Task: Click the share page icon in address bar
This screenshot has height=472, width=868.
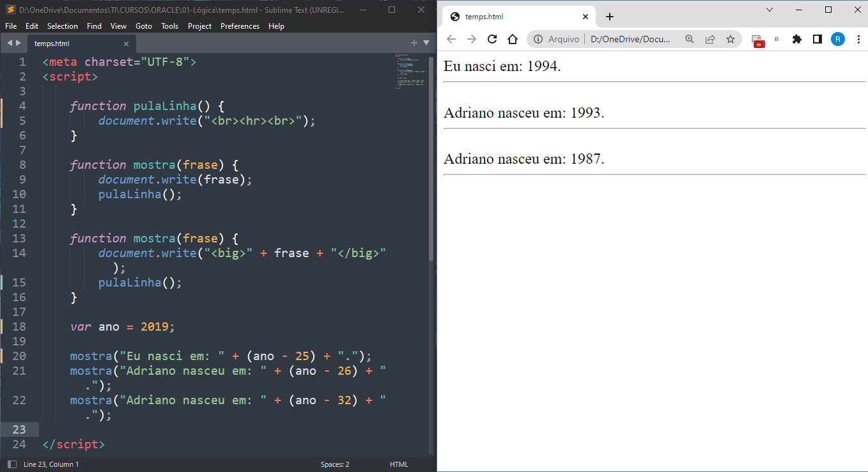Action: (x=710, y=39)
